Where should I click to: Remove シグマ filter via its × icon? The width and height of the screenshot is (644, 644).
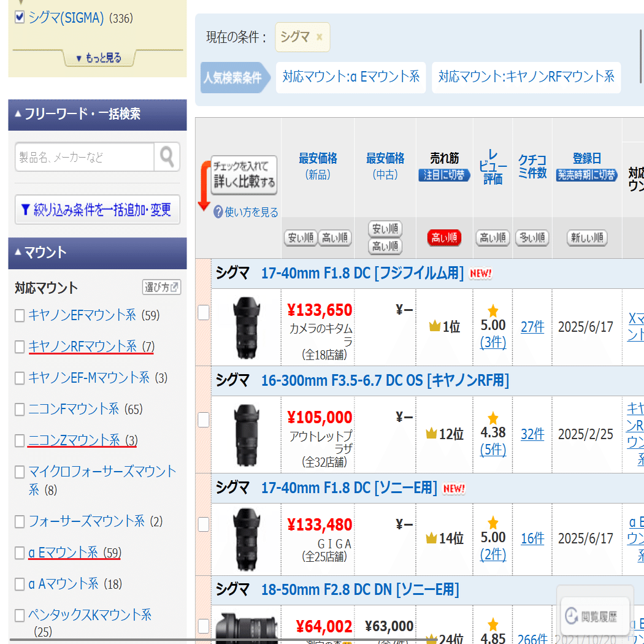[320, 37]
